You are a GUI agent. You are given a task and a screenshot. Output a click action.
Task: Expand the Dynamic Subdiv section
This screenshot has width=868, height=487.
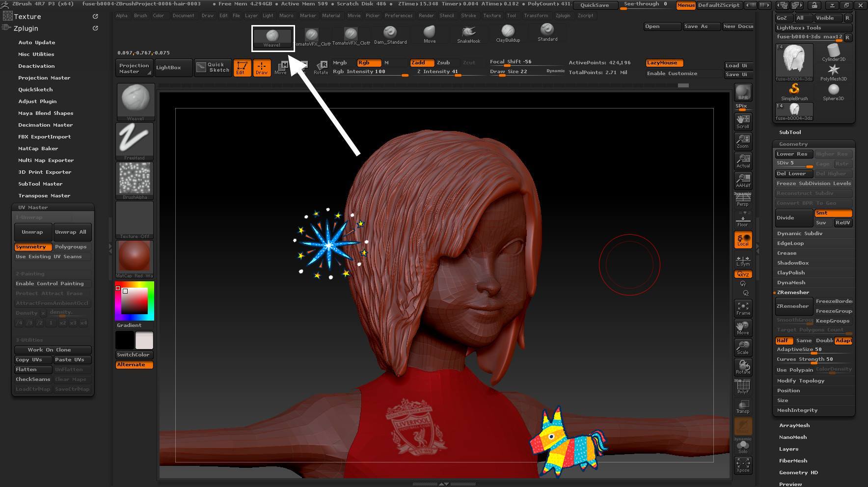[x=799, y=234]
